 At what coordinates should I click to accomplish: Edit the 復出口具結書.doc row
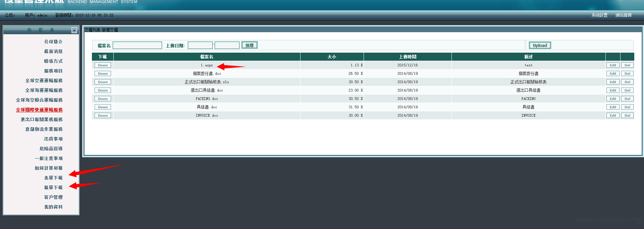(613, 91)
